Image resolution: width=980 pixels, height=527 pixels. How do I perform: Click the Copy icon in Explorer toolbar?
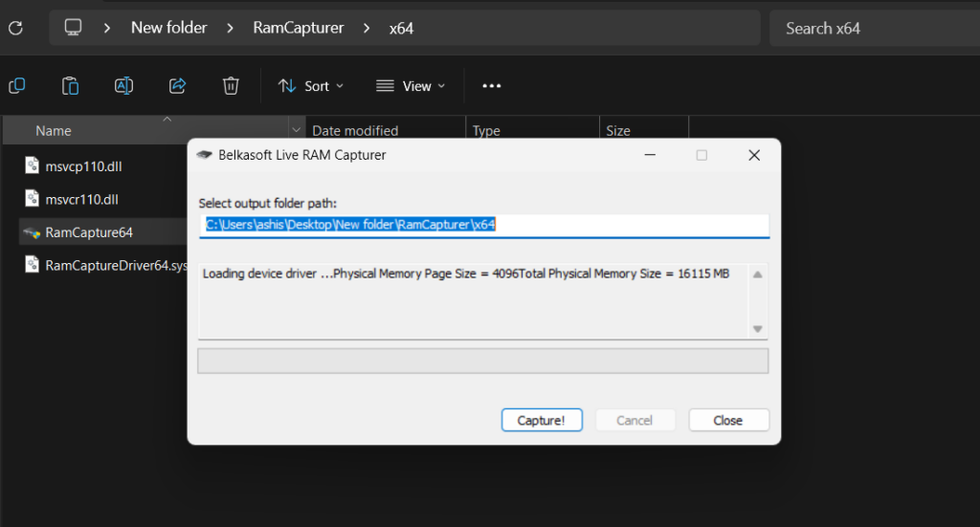pos(17,85)
